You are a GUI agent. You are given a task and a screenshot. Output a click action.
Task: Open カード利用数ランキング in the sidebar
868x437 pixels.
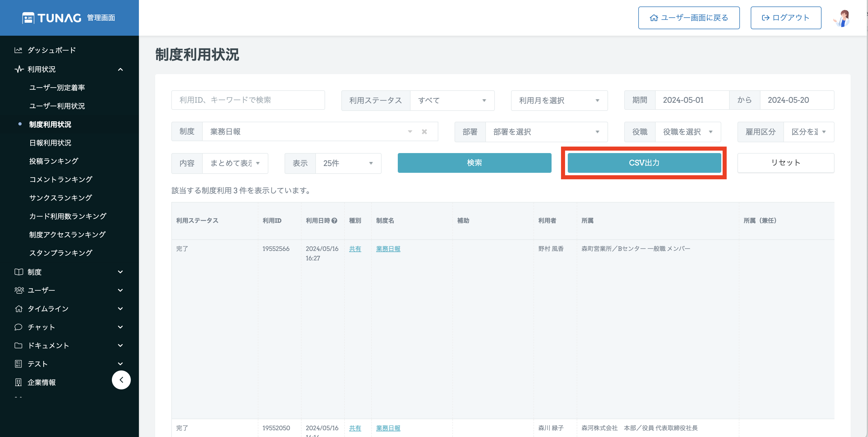pos(68,216)
